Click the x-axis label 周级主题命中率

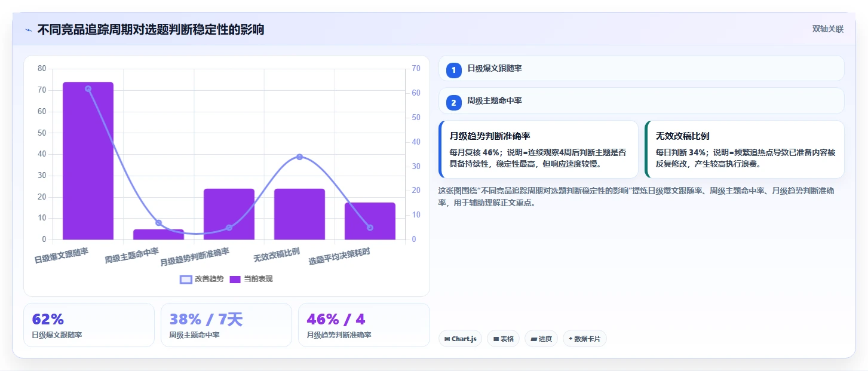[x=132, y=256]
